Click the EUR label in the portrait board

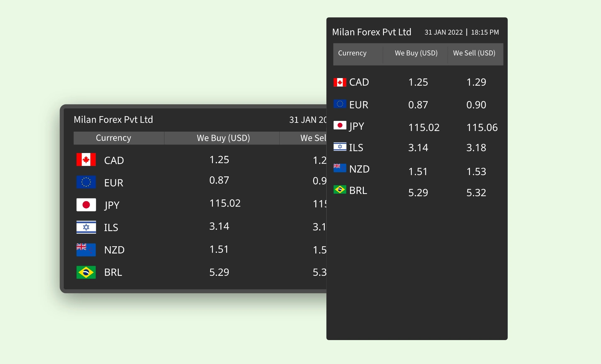(359, 105)
